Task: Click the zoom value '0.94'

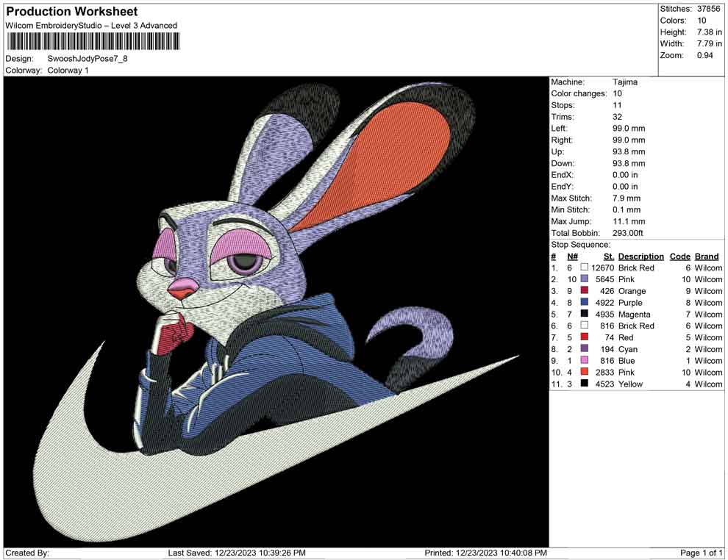Action: click(x=704, y=55)
